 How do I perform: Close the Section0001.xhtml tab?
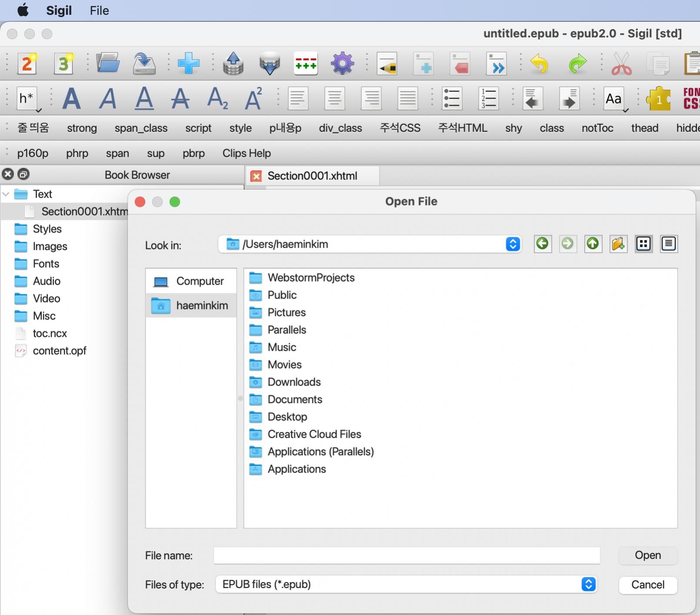coord(257,176)
